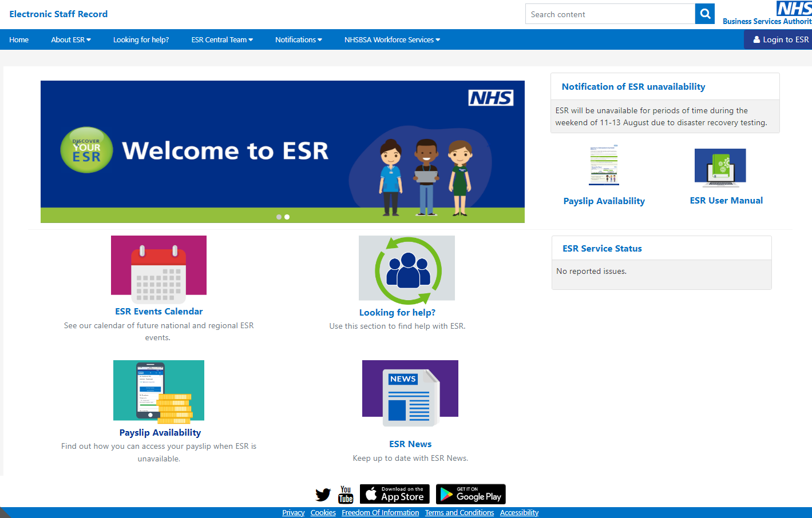The height and width of the screenshot is (518, 812).
Task: Click the ESR Events Calendar icon
Action: tap(159, 266)
